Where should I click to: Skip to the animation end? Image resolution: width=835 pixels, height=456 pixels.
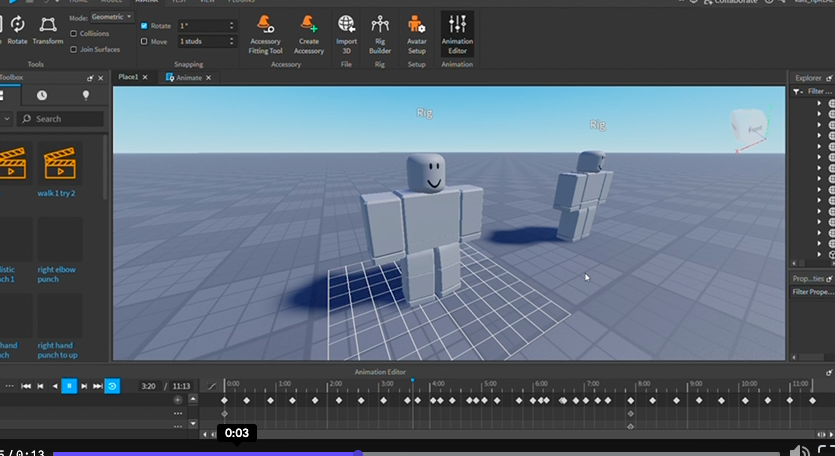tap(97, 386)
